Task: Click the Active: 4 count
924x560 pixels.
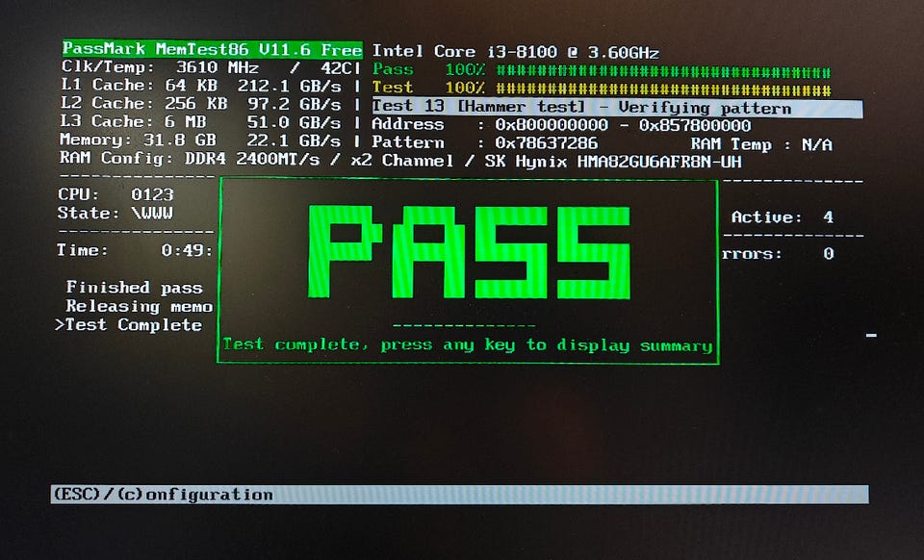Action: 783,217
